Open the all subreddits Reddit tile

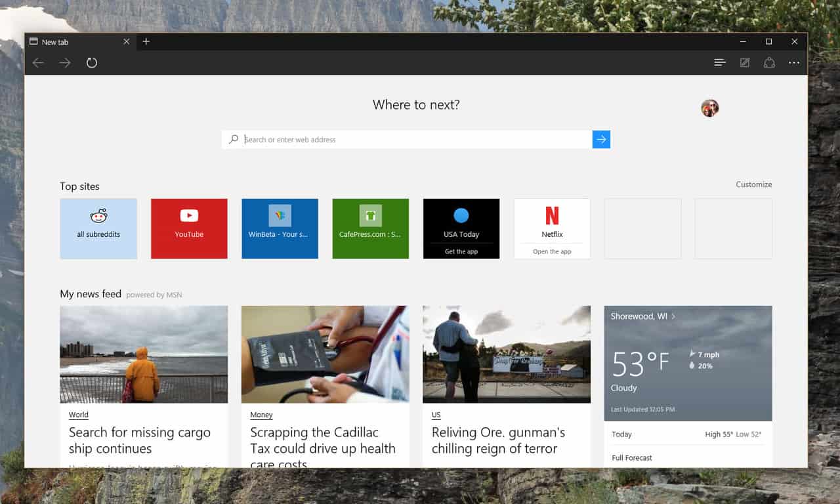tap(98, 228)
